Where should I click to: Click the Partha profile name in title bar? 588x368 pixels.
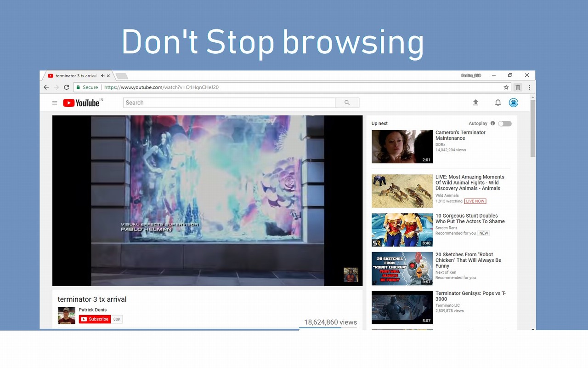click(471, 75)
